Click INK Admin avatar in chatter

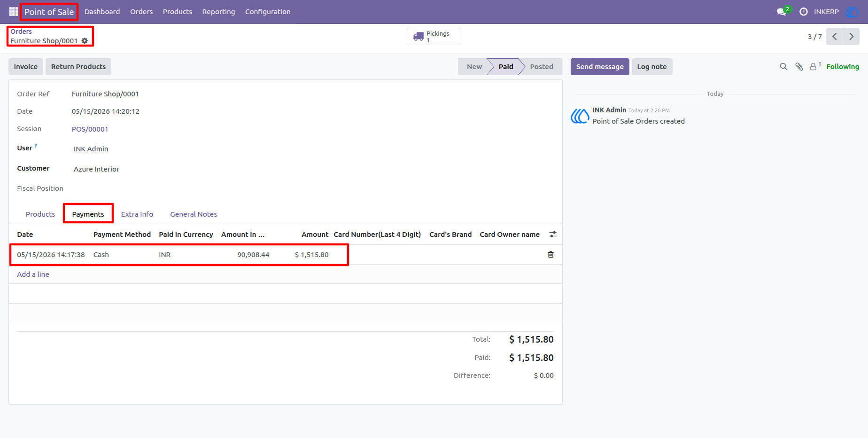pos(580,116)
